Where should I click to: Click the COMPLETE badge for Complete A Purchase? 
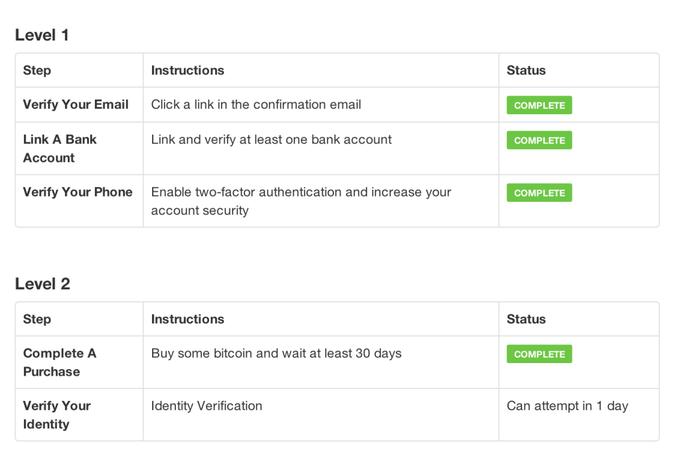click(539, 354)
